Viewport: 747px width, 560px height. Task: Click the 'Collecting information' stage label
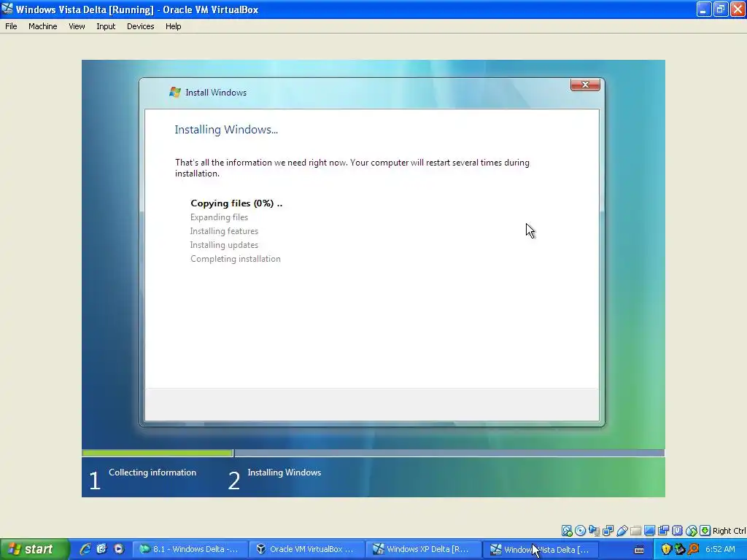pos(152,472)
